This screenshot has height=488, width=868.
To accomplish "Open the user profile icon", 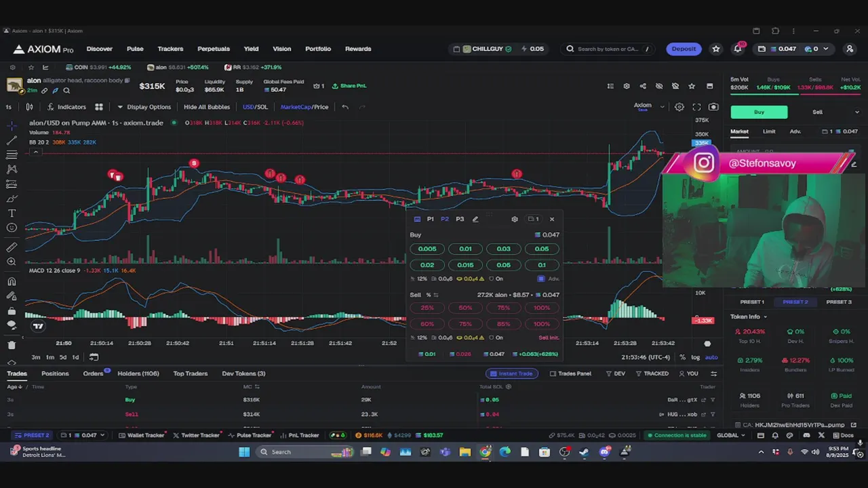I will tap(850, 49).
